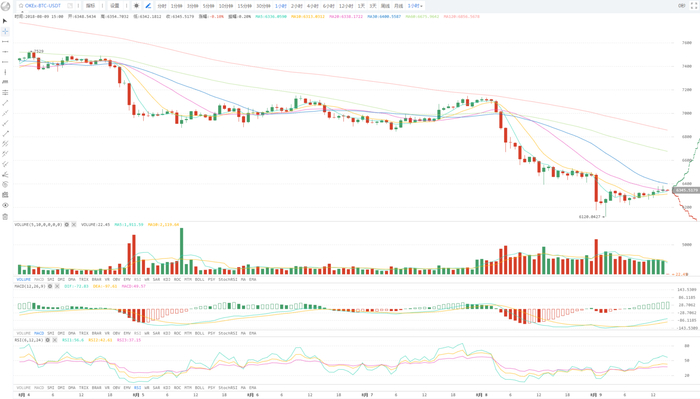Open VOLUME indicator settings gear
700x399 pixels.
pyautogui.click(x=67, y=224)
